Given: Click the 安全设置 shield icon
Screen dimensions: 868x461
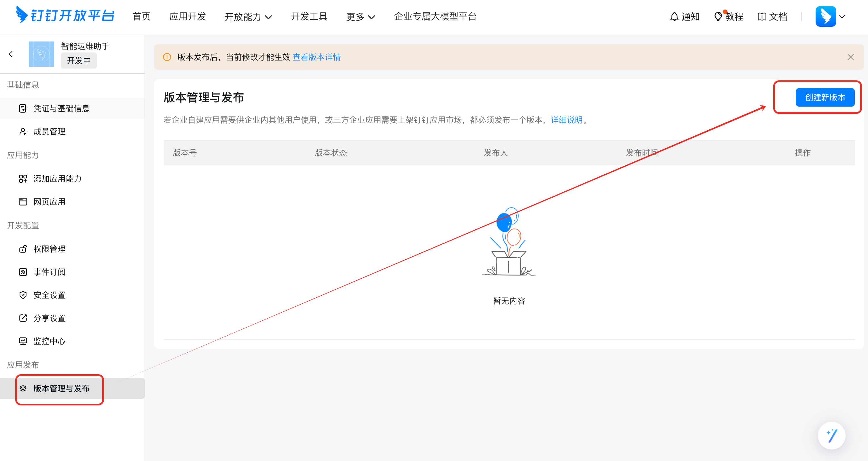Looking at the screenshot, I should 23,295.
